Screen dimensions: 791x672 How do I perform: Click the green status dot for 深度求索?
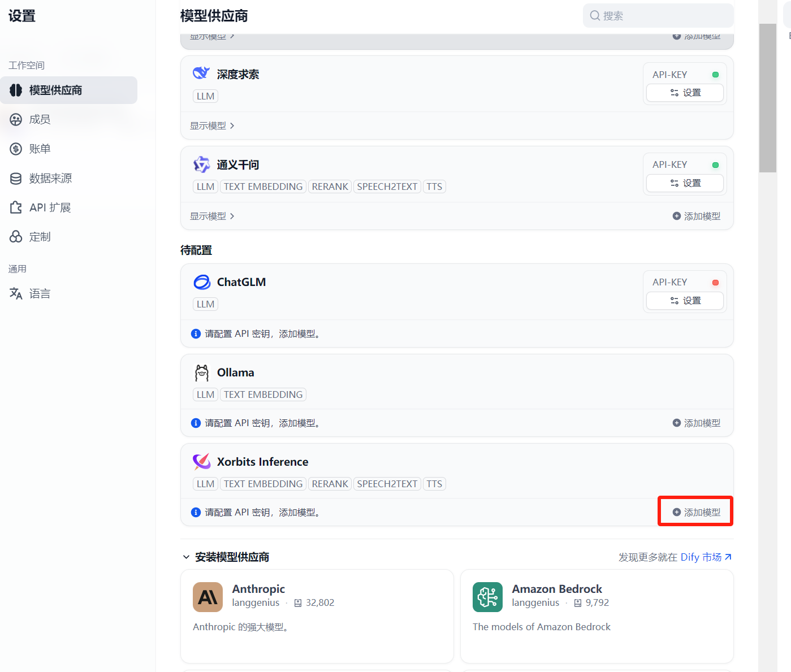pyautogui.click(x=715, y=75)
